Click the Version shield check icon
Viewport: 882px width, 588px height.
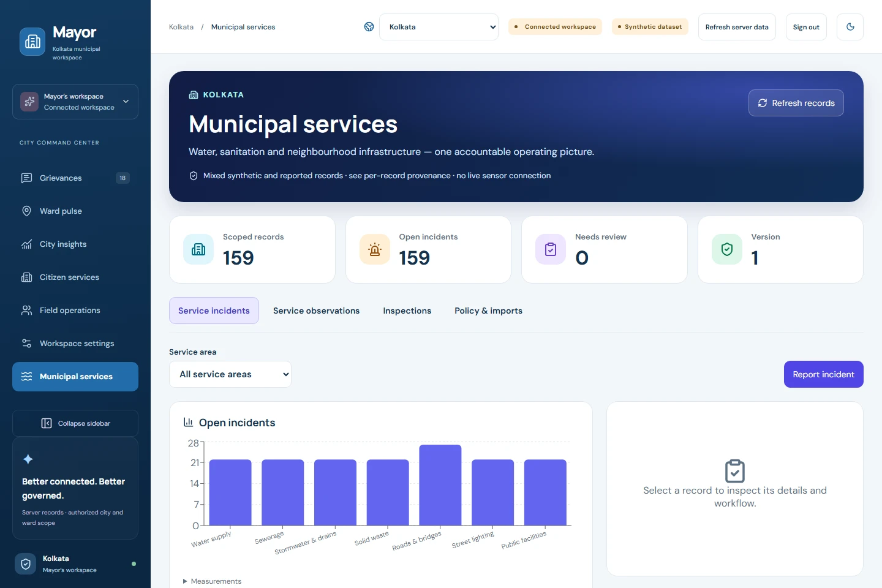point(727,249)
